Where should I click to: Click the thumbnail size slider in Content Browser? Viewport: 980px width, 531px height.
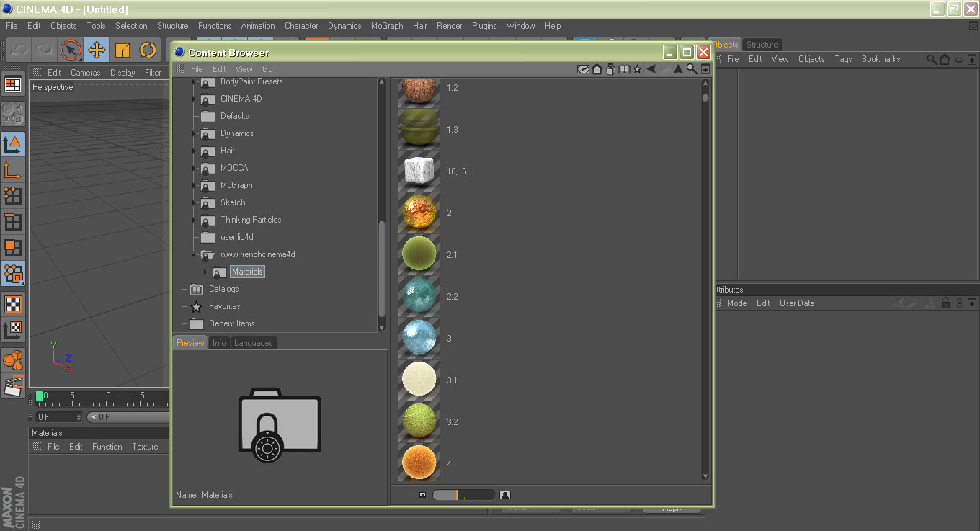coord(463,495)
